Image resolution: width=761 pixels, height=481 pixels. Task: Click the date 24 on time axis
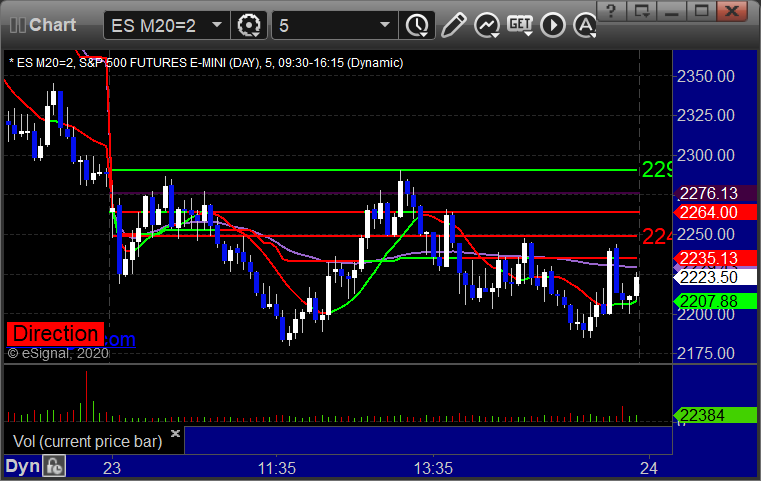649,468
